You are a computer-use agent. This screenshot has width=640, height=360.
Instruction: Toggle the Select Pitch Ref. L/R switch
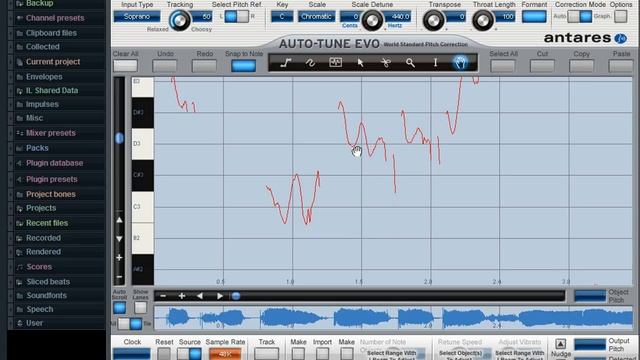click(x=236, y=16)
